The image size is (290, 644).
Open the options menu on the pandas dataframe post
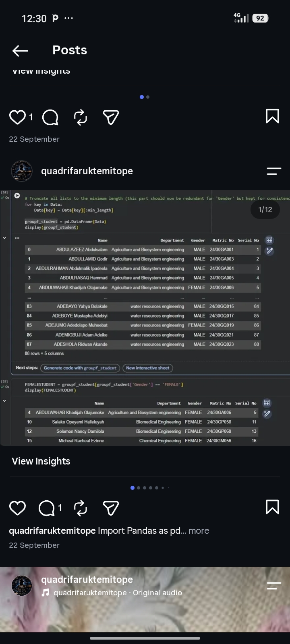[x=274, y=171]
